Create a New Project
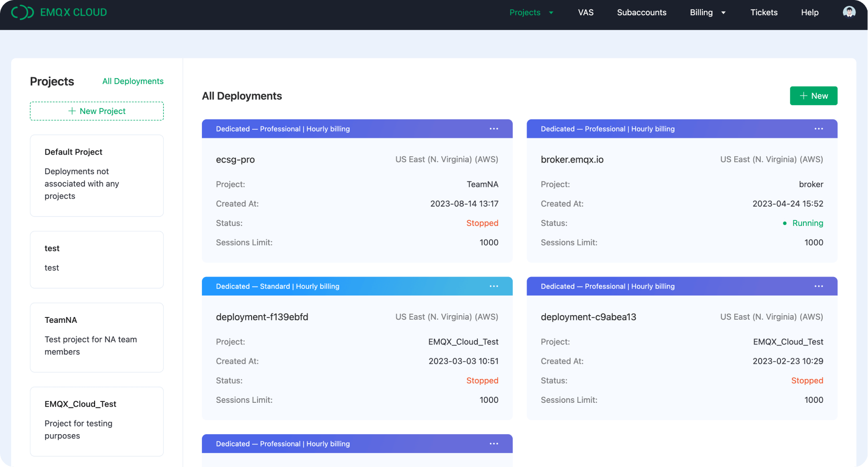The width and height of the screenshot is (868, 467). tap(97, 111)
